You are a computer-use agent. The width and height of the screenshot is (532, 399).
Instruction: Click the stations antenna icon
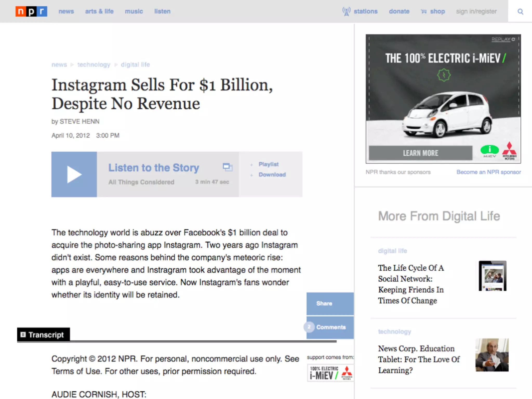[346, 11]
